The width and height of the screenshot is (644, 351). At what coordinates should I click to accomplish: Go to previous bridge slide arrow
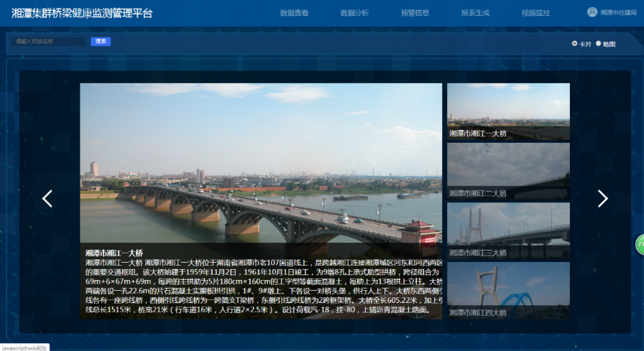pos(47,199)
